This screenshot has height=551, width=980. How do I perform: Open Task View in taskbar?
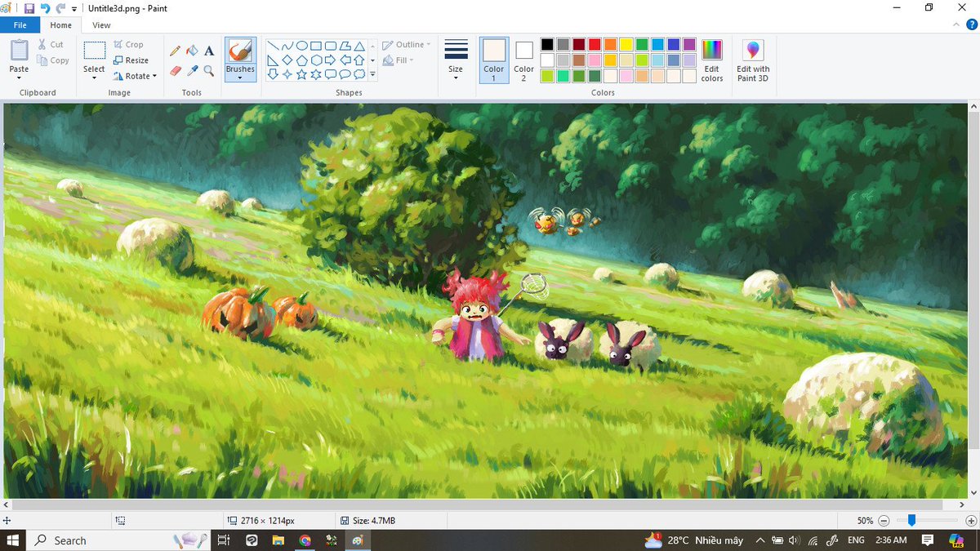click(224, 540)
